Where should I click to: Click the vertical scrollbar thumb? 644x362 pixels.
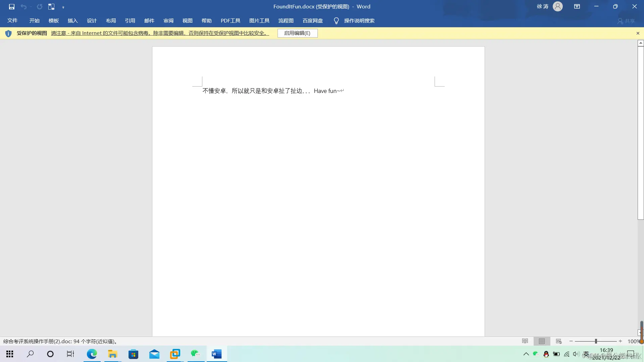click(x=641, y=133)
